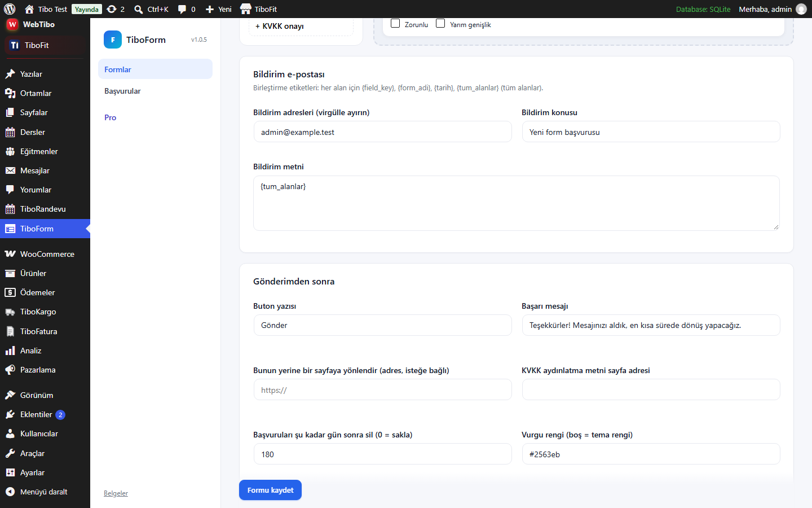Tick the Yarım genişlik checkbox
Screen dimensions: 812x508
tap(440, 23)
